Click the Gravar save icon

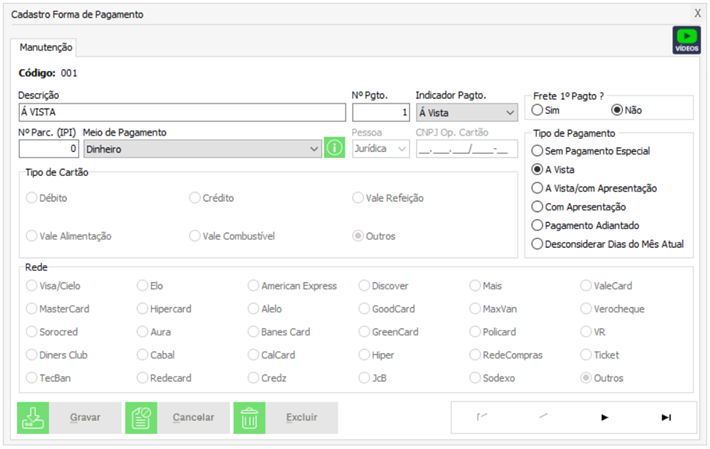point(33,417)
